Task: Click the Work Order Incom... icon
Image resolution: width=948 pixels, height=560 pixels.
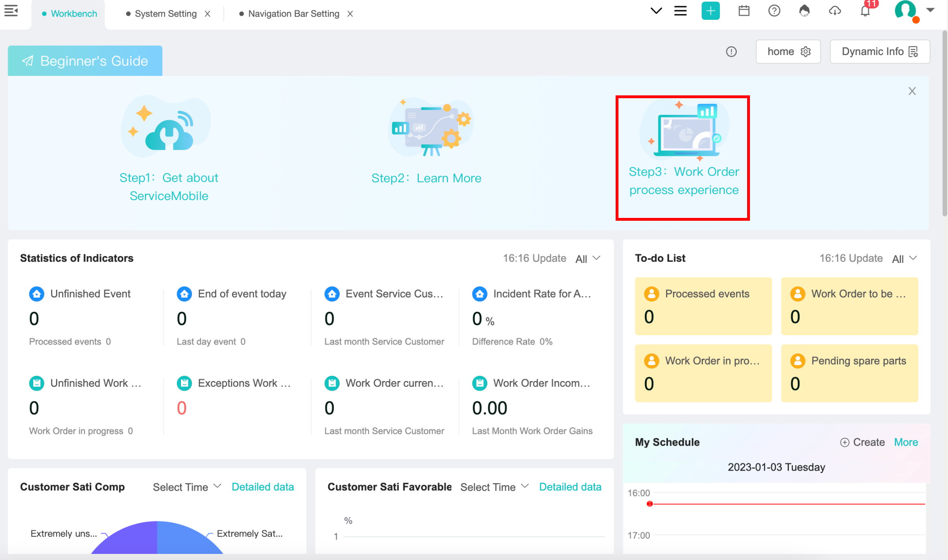Action: [x=480, y=383]
